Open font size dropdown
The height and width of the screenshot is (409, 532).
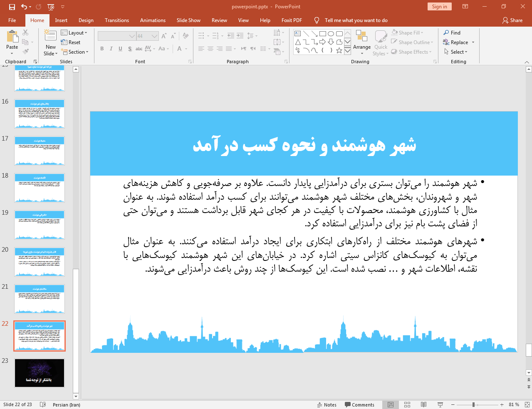point(155,36)
